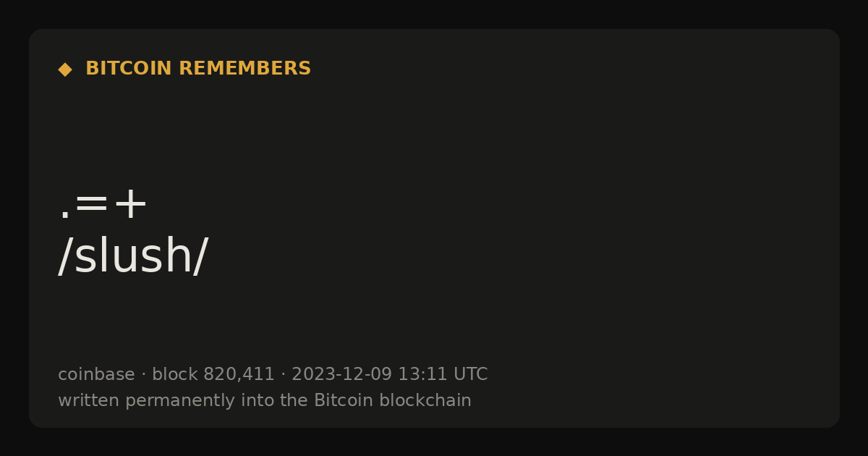Image resolution: width=868 pixels, height=456 pixels.
Task: Select the /slush/ pool tag text
Action: (x=133, y=257)
